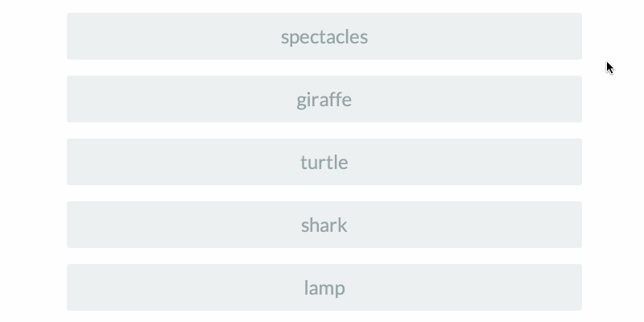Choose the last answer, lamp
This screenshot has width=644, height=322.
[324, 287]
